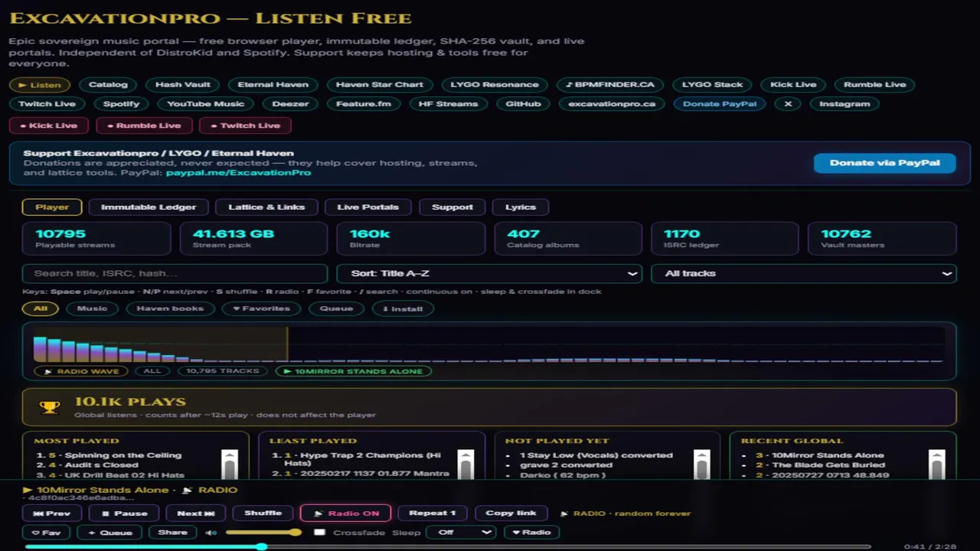Viewport: 980px width, 551px height.
Task: Switch to the Player tab
Action: point(52,207)
